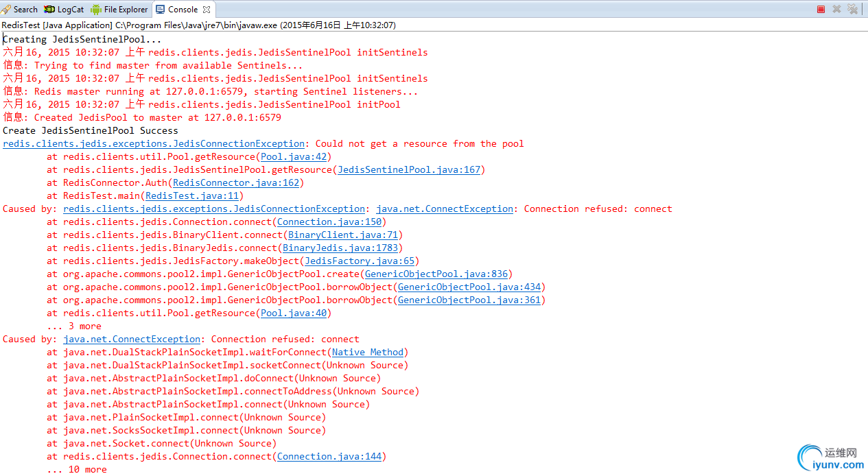Screen dimensions: 868x476
Task: Click 'DualStackPlainSocketImpl.socketConnect(Unknown Source)' line
Action: point(228,365)
